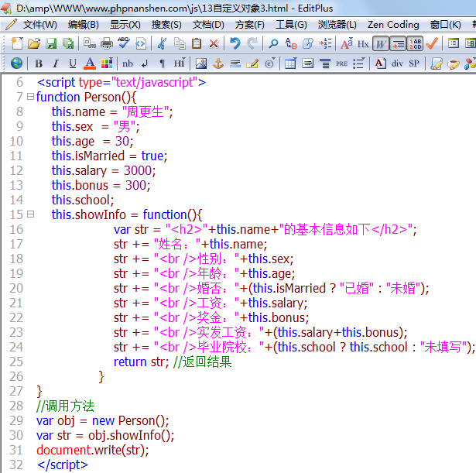
Task: Click on "document.write(str);" code line
Action: tap(93, 450)
